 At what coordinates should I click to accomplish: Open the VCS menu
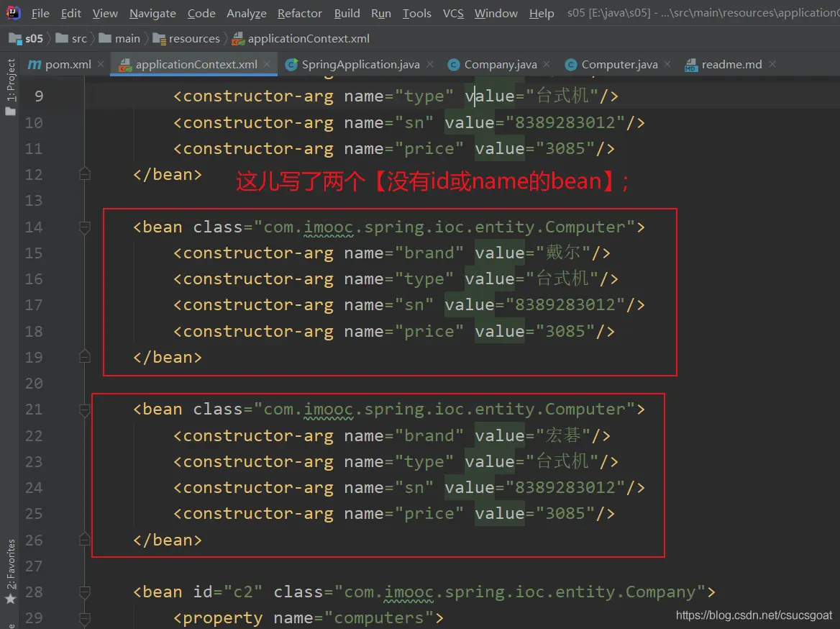click(x=453, y=13)
